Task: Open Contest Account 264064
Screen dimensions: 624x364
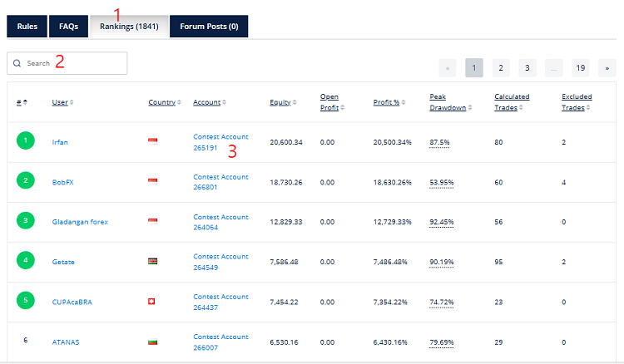Action: pos(220,222)
